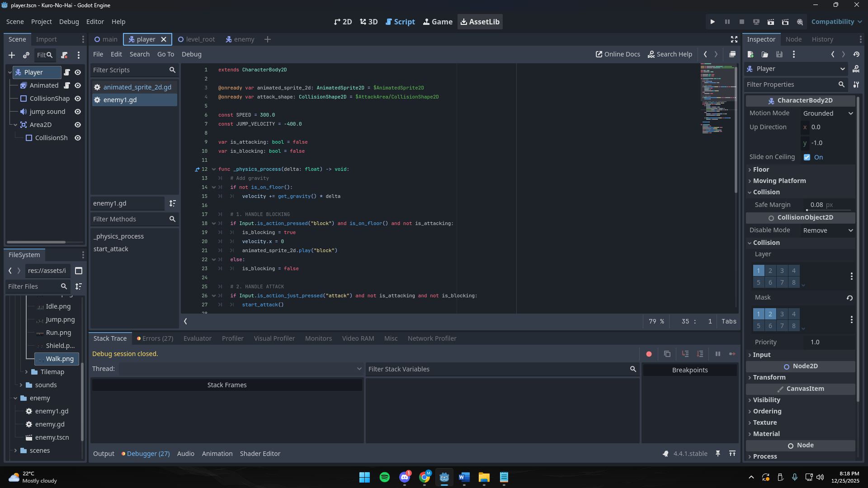Load existing resource in Inspector
The width and height of the screenshot is (868, 488).
tap(765, 54)
